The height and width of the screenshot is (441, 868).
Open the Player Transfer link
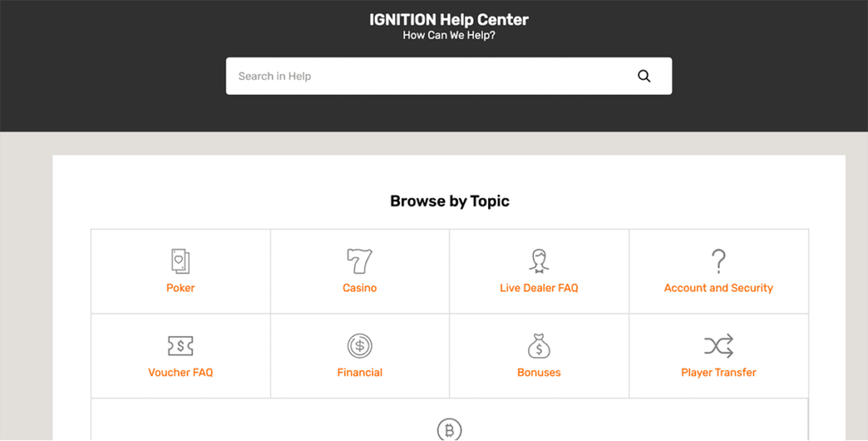tap(719, 372)
